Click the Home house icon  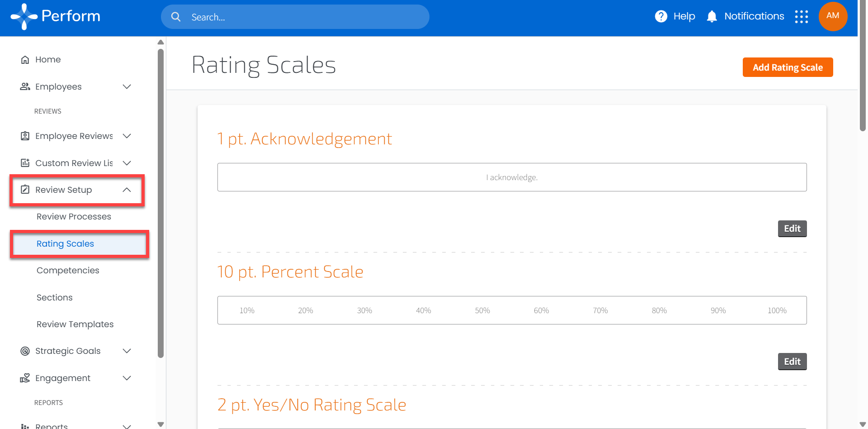coord(25,60)
